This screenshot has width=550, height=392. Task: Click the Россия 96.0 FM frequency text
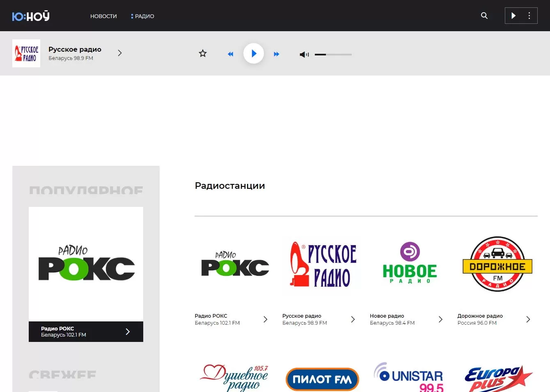477,323
